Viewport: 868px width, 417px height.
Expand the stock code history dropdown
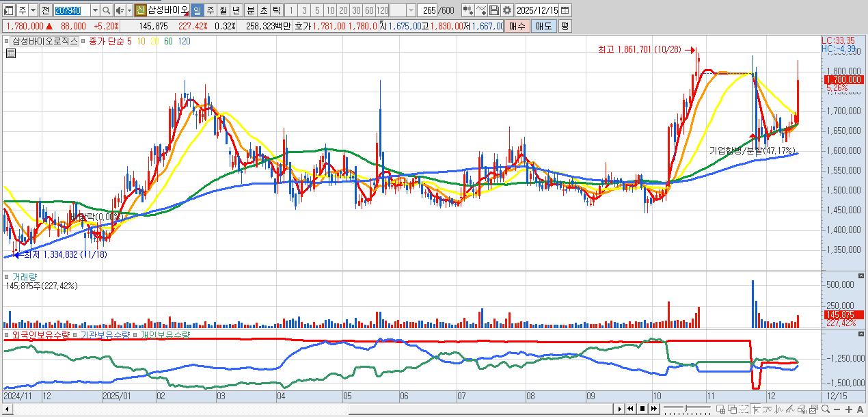click(x=95, y=10)
